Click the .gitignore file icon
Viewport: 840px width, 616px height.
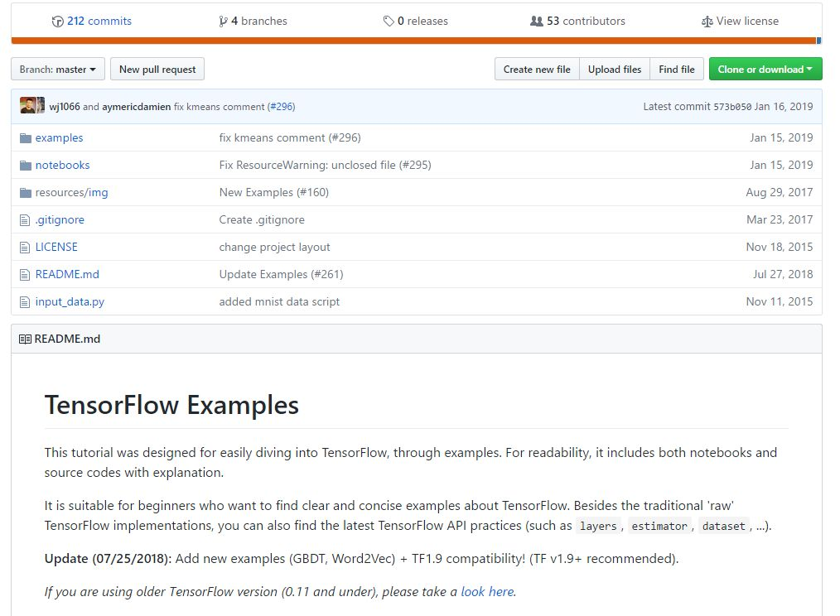pyautogui.click(x=25, y=220)
